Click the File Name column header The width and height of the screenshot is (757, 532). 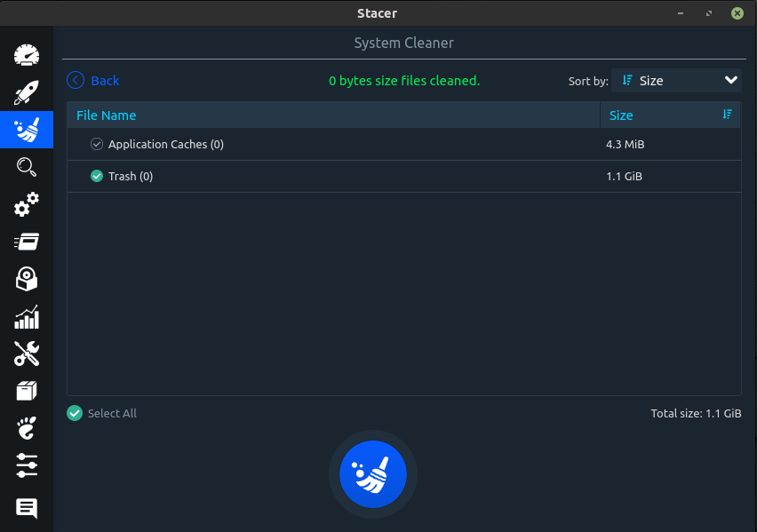point(333,115)
